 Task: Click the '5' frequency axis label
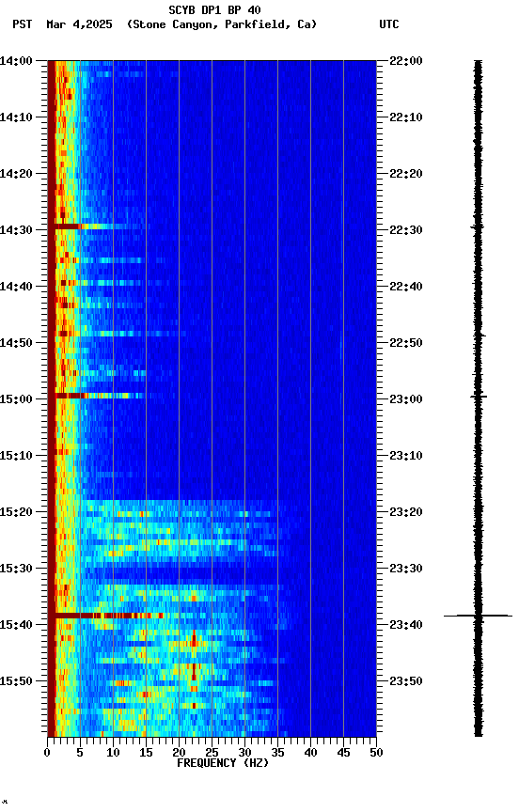click(80, 753)
